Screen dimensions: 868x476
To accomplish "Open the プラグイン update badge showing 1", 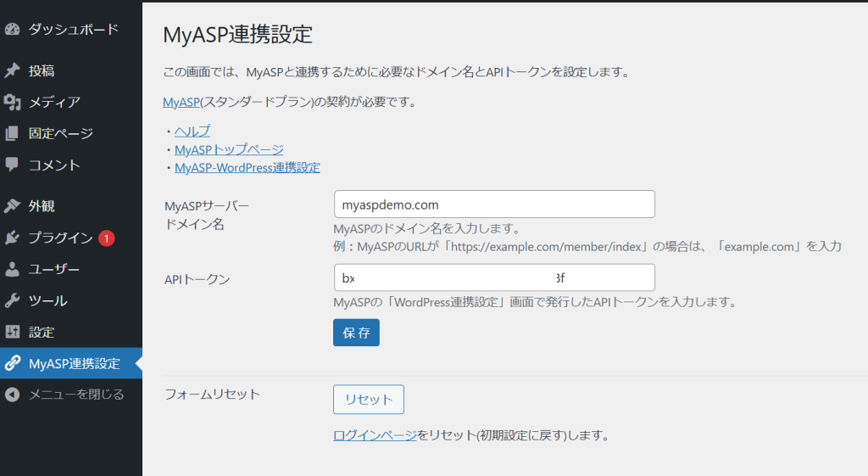I will click(x=106, y=238).
